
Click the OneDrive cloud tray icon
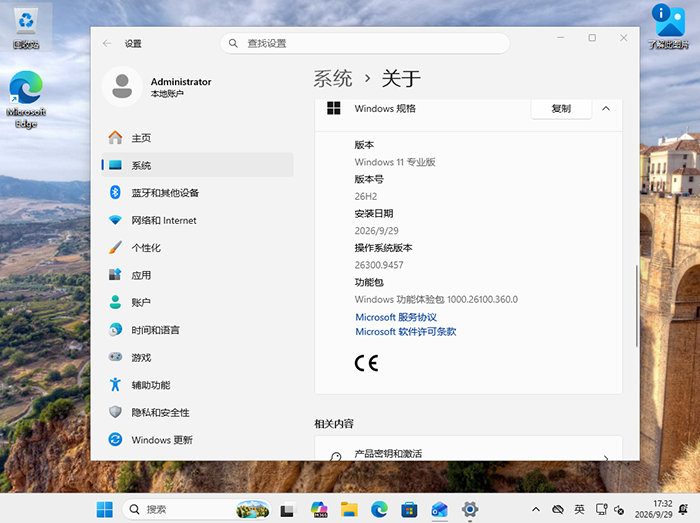tap(558, 509)
